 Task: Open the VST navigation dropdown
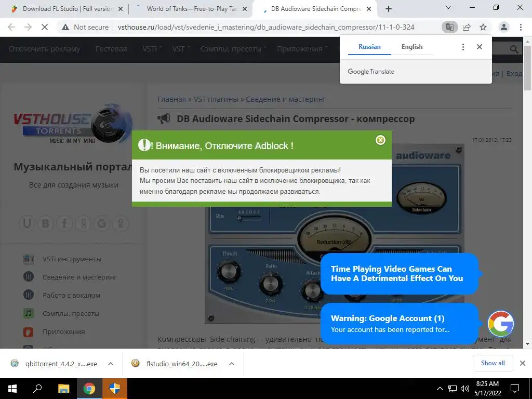[x=181, y=49]
